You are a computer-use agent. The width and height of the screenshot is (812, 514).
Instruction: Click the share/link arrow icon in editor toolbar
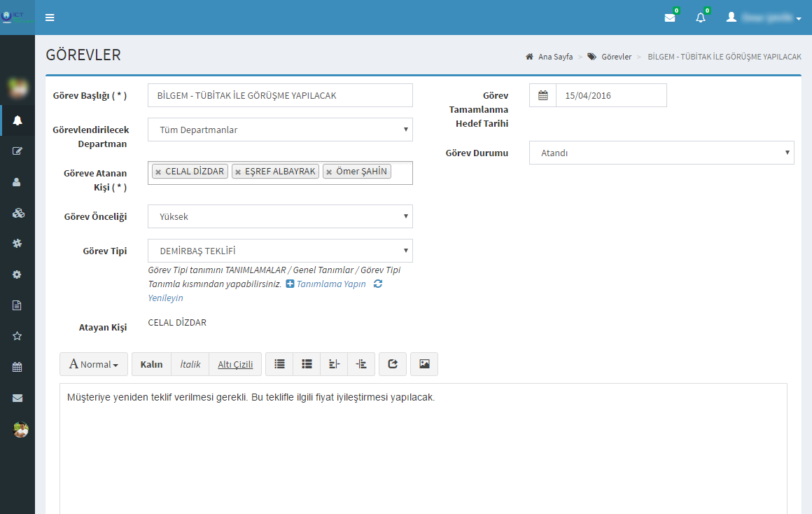click(393, 364)
